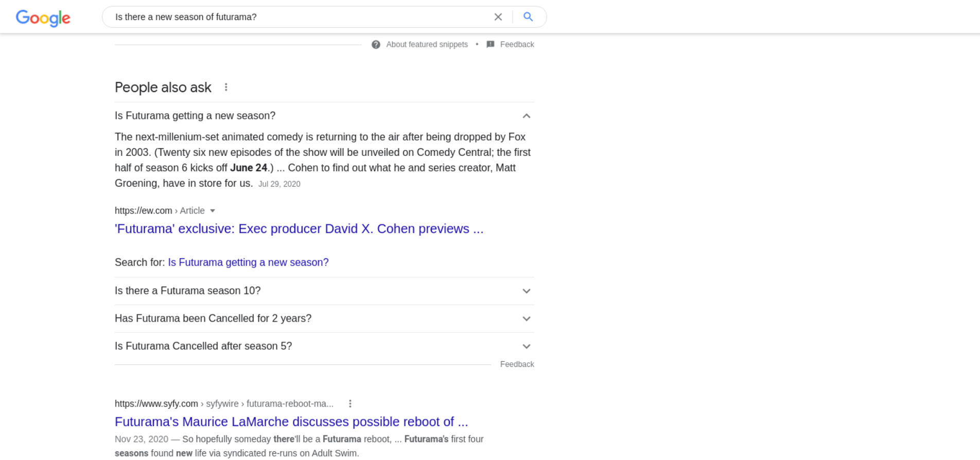Click the Feedback flag icon near snippets
Viewport: 980px width, 460px height.
pos(491,44)
